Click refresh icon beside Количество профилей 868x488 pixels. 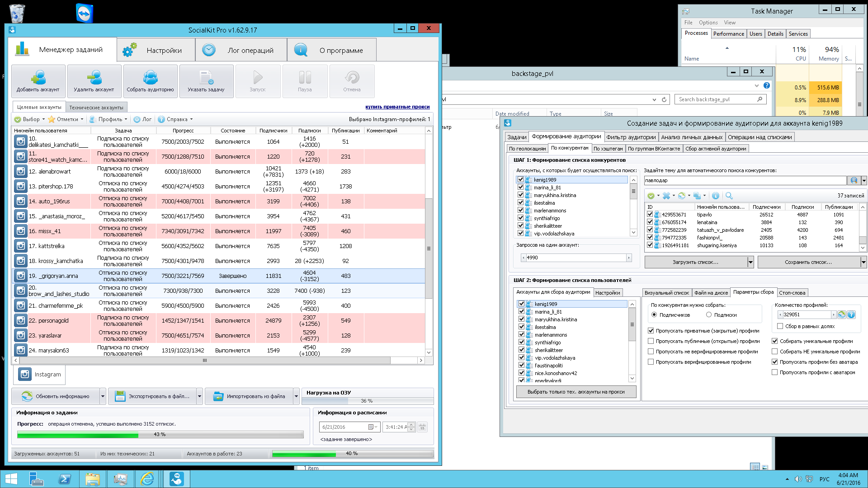[x=842, y=314]
